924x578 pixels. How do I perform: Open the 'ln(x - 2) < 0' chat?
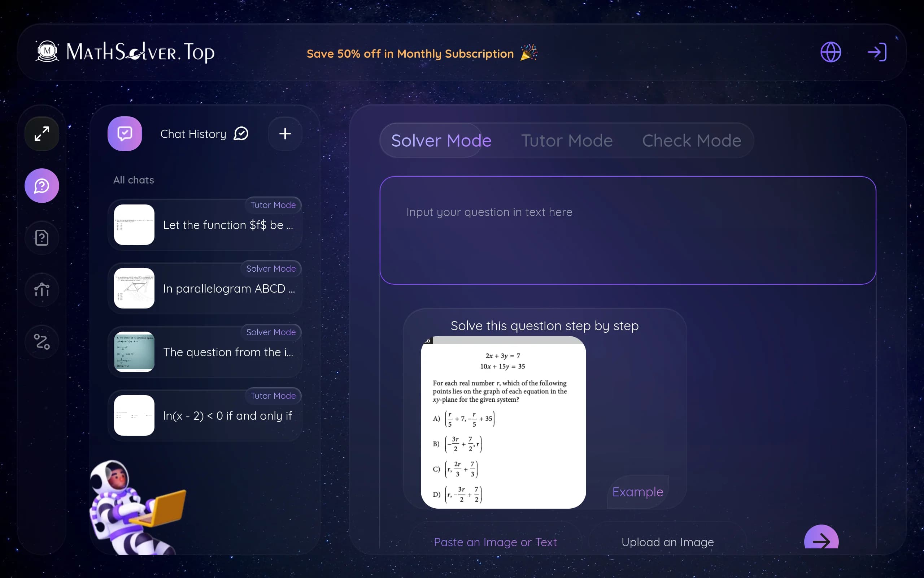pyautogui.click(x=205, y=415)
